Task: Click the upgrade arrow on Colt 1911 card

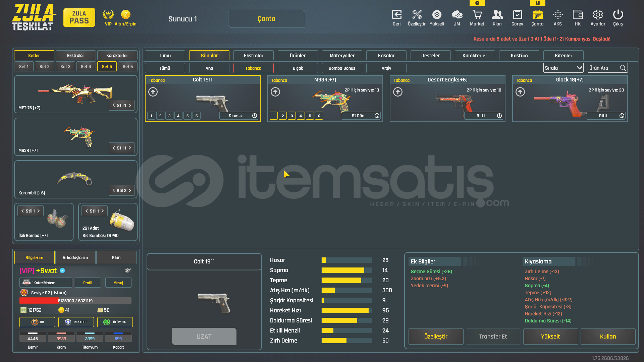Action: click(x=153, y=92)
